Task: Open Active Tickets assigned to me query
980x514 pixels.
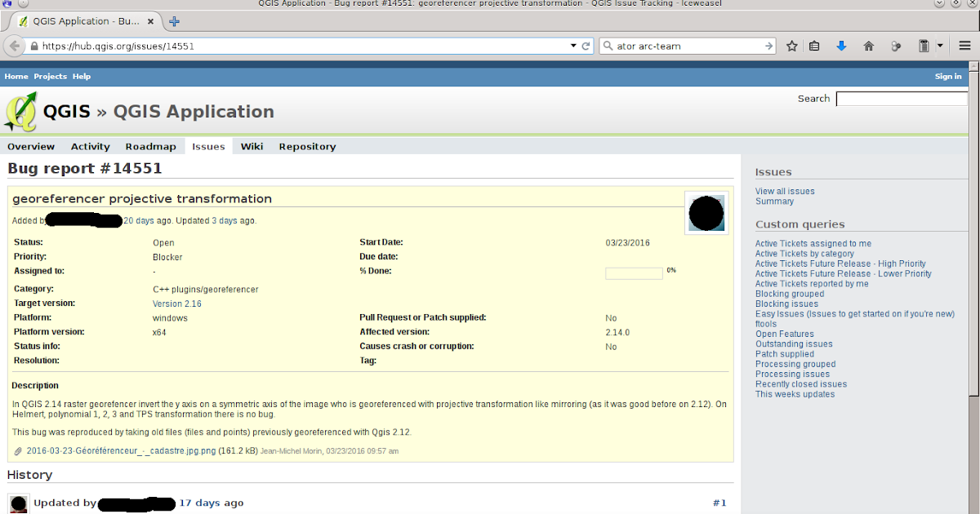Action: (813, 243)
